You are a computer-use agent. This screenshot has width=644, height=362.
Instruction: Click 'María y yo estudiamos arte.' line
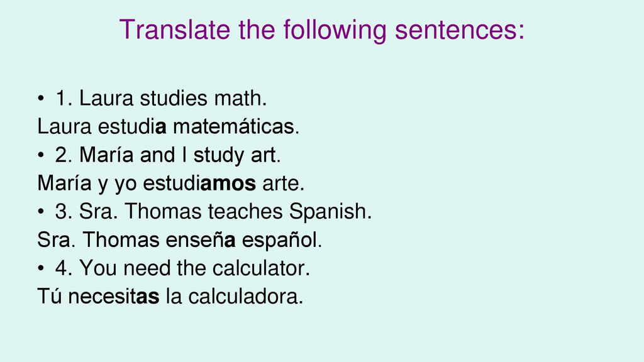tap(171, 184)
